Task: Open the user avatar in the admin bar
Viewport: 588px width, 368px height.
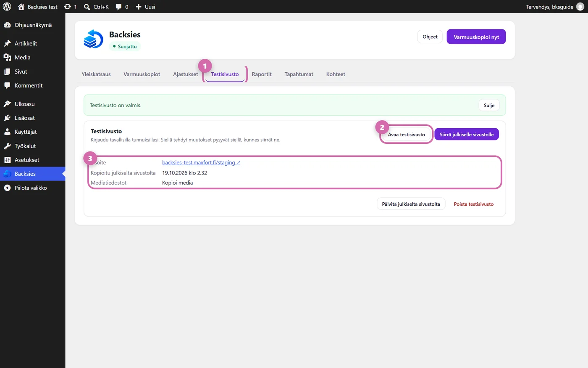Action: [x=580, y=7]
